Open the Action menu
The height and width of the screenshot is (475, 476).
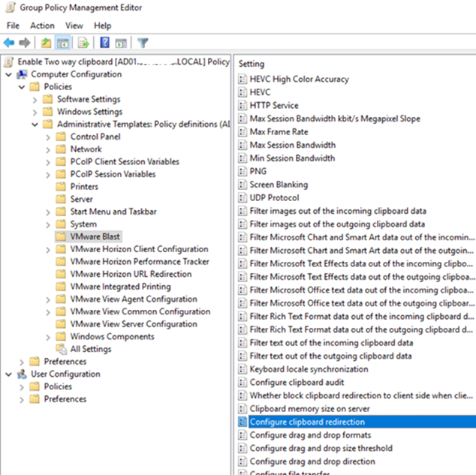click(42, 26)
